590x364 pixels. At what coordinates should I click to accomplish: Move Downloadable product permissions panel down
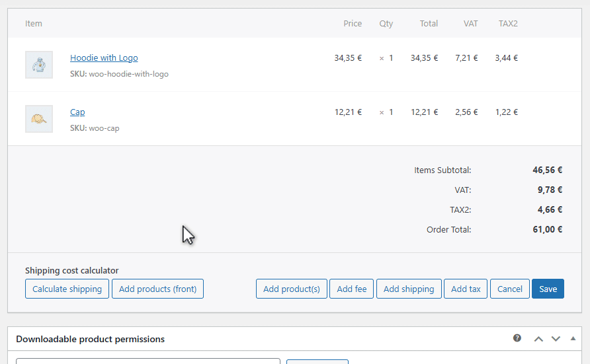[x=556, y=339]
